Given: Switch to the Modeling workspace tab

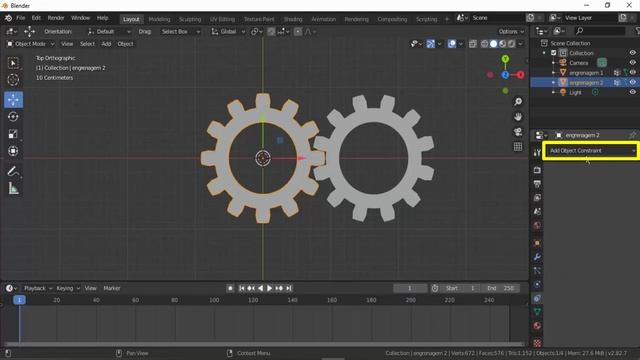Looking at the screenshot, I should (159, 19).
